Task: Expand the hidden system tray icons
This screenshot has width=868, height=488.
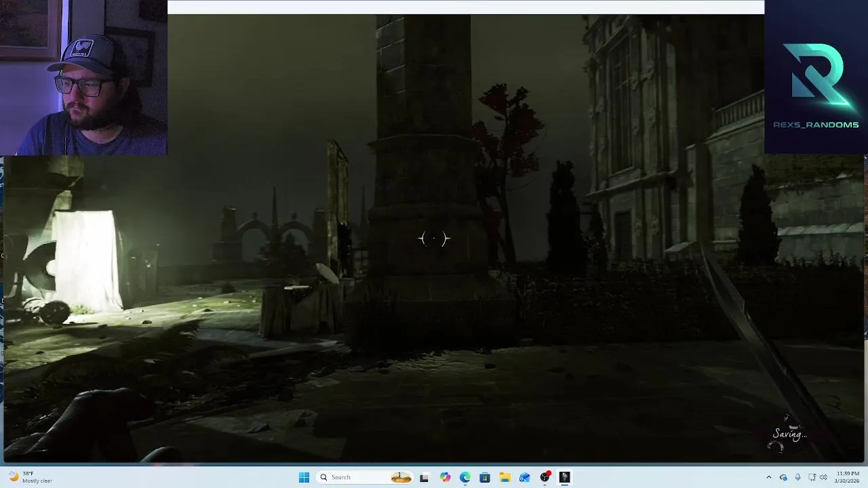Action: 768,477
